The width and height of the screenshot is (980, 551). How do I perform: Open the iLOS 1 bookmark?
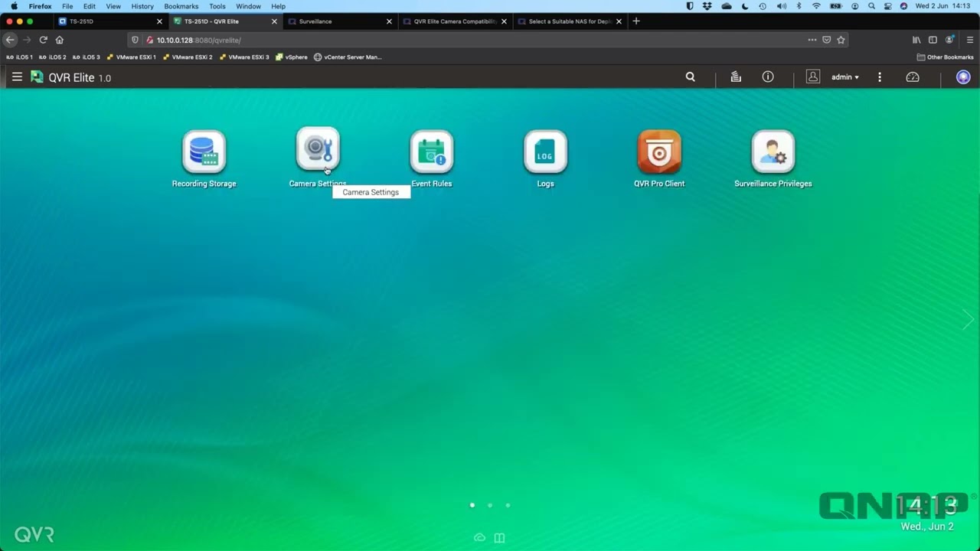(x=19, y=57)
